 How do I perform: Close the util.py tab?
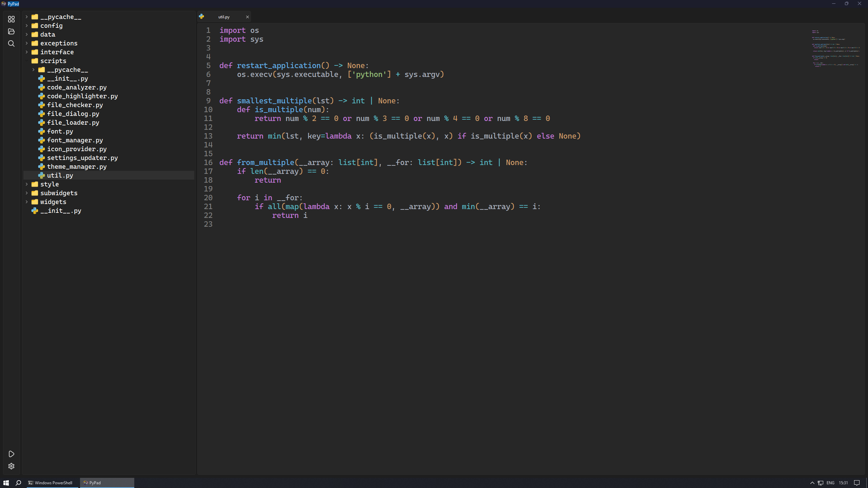pyautogui.click(x=247, y=17)
